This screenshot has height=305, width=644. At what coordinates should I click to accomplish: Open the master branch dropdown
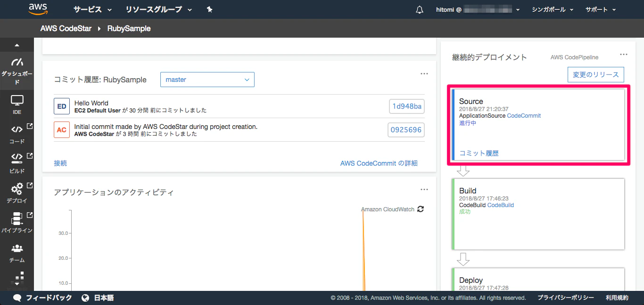coord(207,80)
